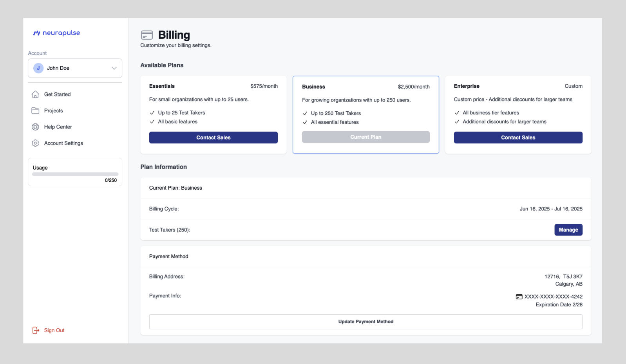Click the Usage progress bar

coord(75,174)
